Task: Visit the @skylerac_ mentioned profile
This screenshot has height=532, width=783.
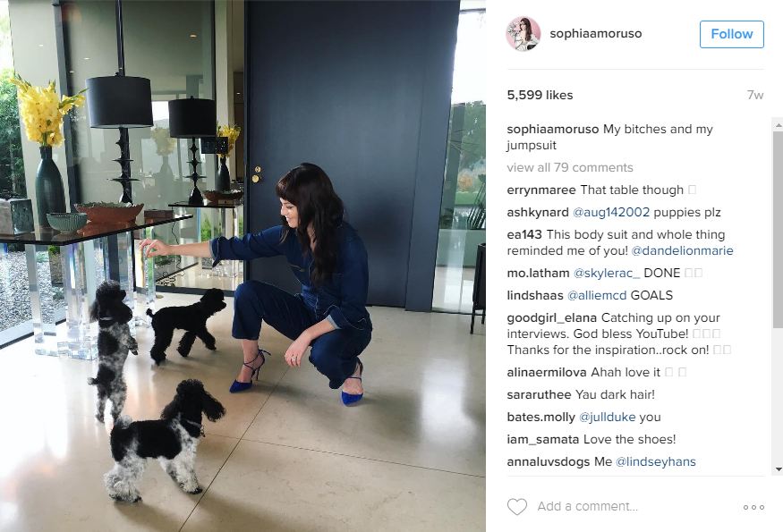Action: 606,273
